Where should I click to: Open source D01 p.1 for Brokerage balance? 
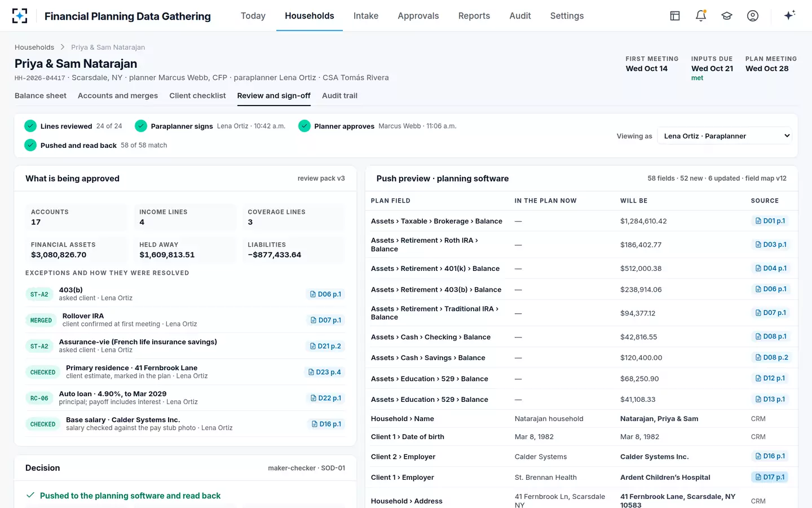click(770, 221)
